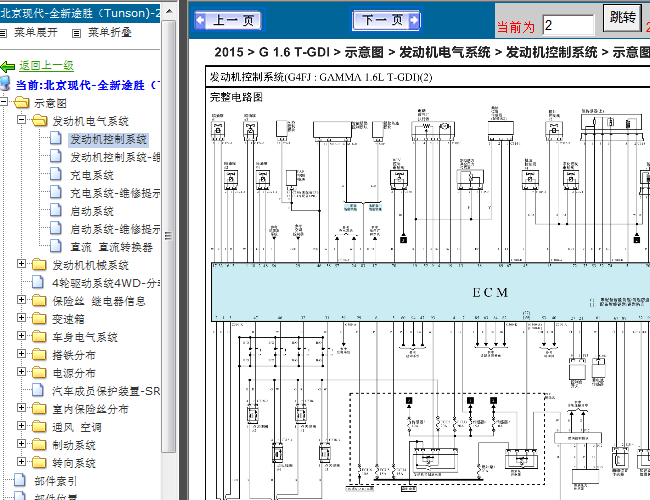The width and height of the screenshot is (650, 500).
Task: Click the 变速箱 folder icon
Action: pyautogui.click(x=39, y=318)
